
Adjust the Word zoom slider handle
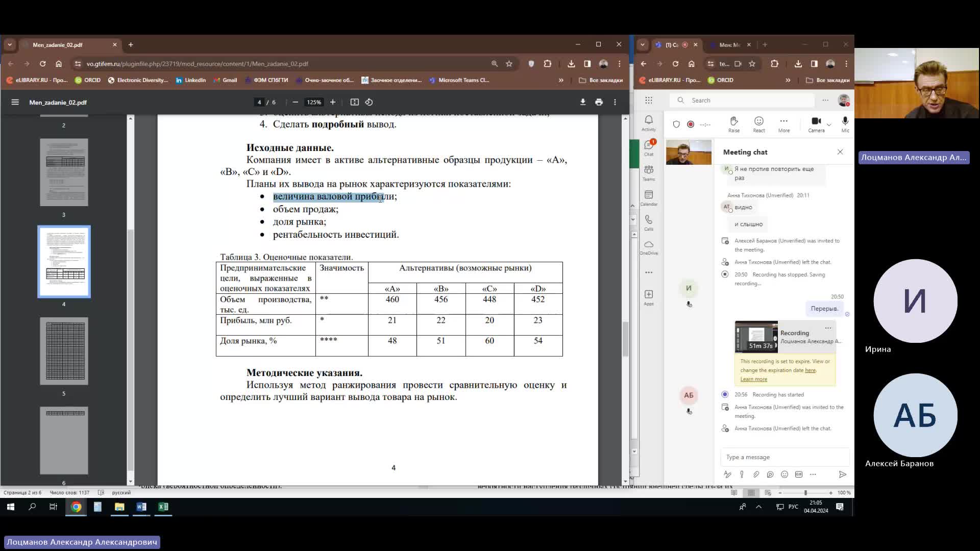pos(805,493)
